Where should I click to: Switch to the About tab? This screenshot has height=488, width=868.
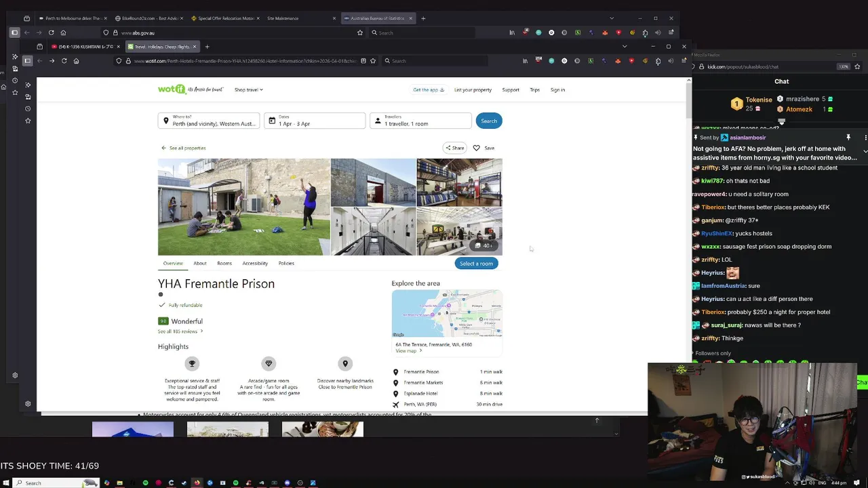click(x=200, y=263)
